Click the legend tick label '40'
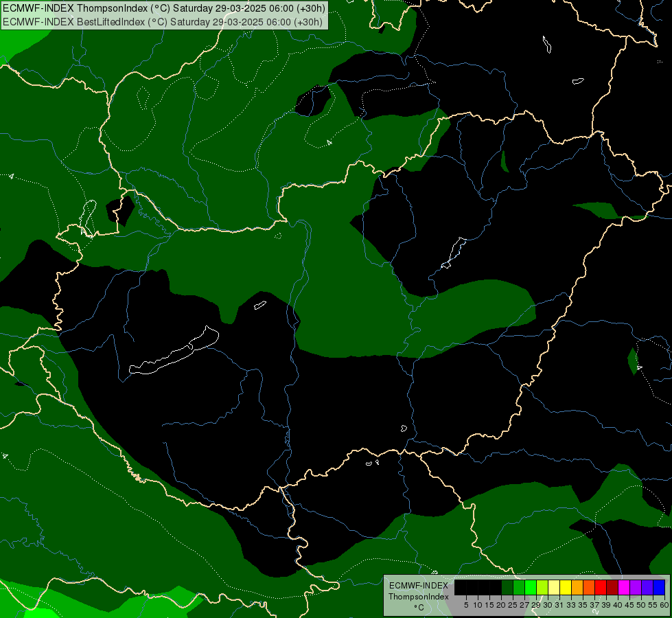This screenshot has height=618, width=672. (618, 605)
